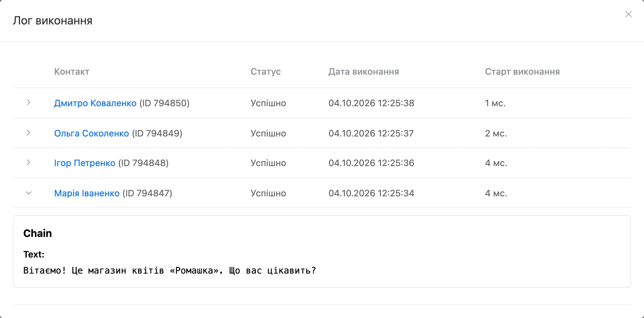Close the Лог виконання dialog
The width and height of the screenshot is (644, 318).
coord(628,14)
